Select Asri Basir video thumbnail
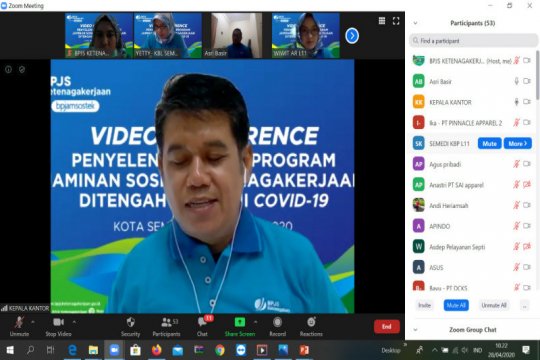Image resolution: width=540 pixels, height=360 pixels. [237, 35]
